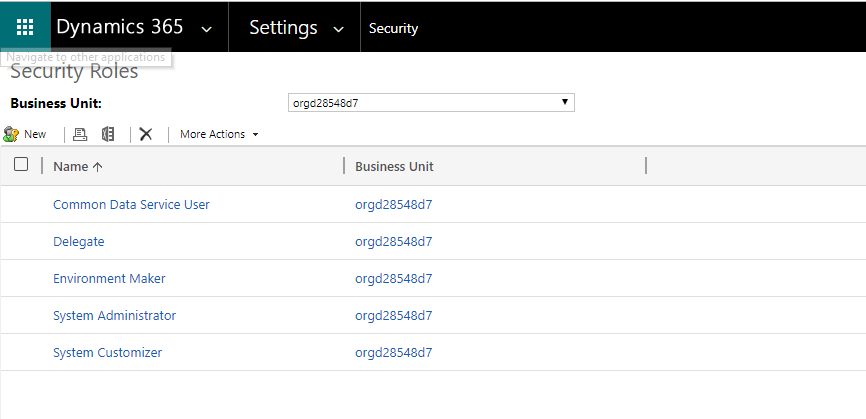Image resolution: width=866 pixels, height=419 pixels.
Task: Click the Dynamics 365 title
Action: (x=120, y=27)
